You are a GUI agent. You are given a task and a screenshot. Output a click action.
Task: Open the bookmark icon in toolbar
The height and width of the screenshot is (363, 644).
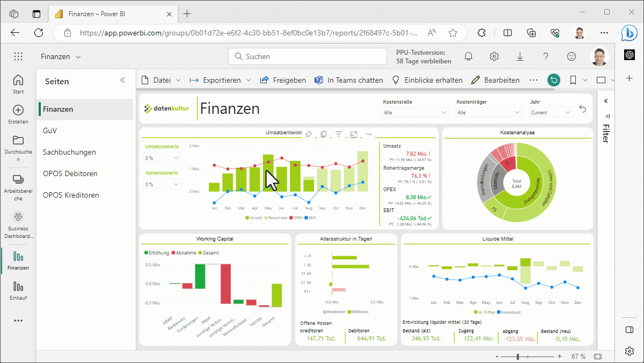coord(573,80)
